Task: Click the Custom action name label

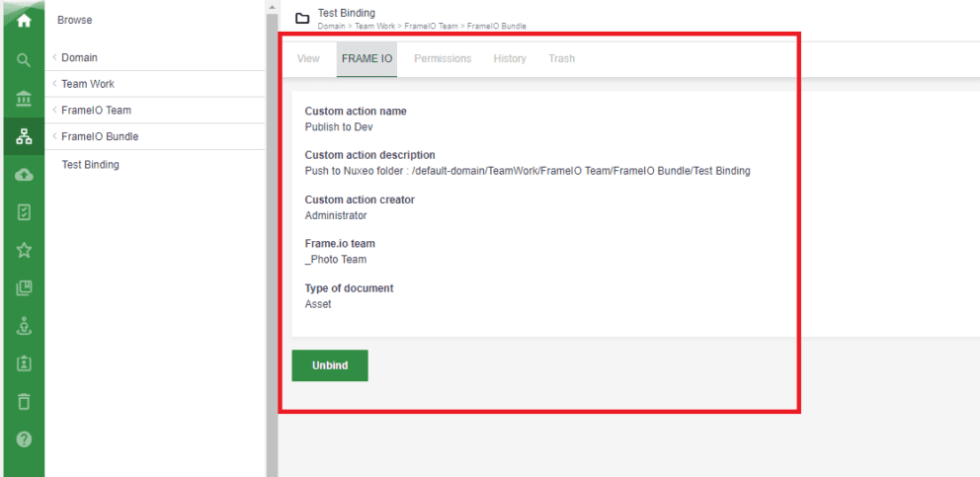Action: pos(356,112)
